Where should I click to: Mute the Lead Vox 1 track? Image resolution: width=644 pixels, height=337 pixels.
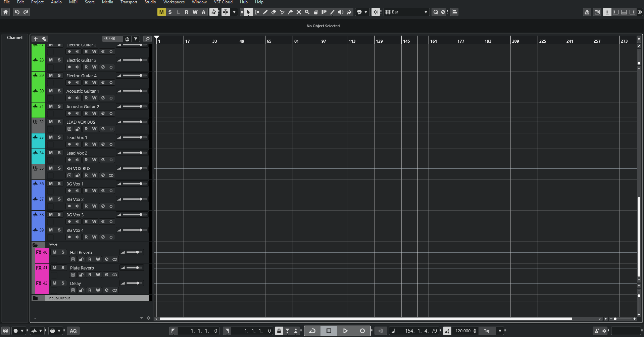(51, 137)
